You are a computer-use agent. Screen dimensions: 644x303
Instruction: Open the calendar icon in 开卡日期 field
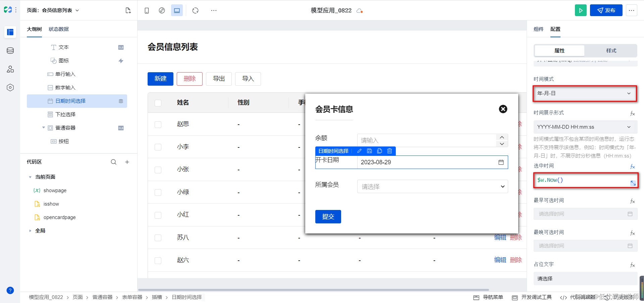[x=501, y=162]
